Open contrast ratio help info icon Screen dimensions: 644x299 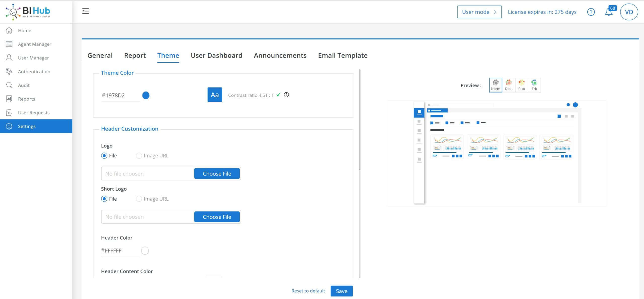(286, 95)
